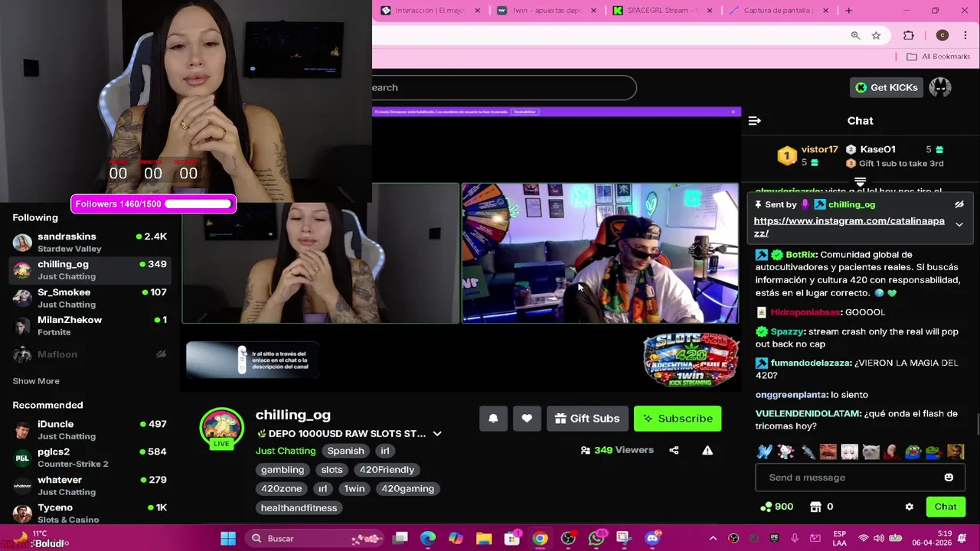Close the purple streamer mode banner

tap(733, 112)
